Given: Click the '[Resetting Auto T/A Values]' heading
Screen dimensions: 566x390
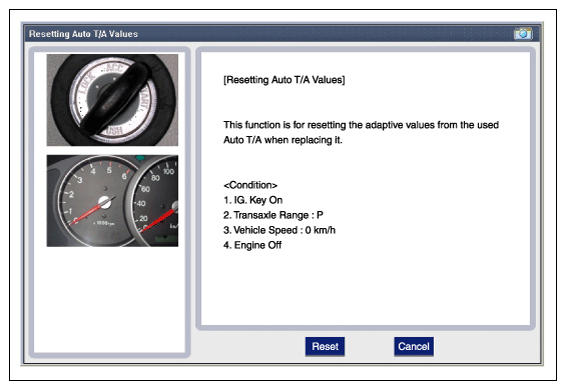Looking at the screenshot, I should [284, 80].
